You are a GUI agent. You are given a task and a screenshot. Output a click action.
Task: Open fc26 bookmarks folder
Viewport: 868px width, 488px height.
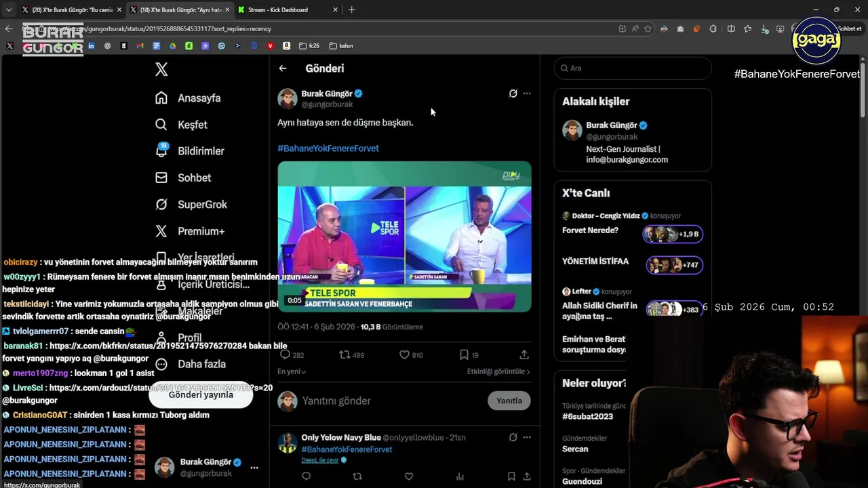[309, 46]
